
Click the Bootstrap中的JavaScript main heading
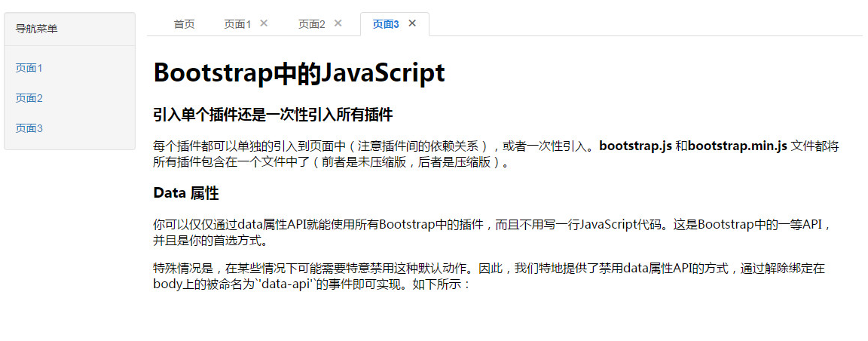pos(299,72)
